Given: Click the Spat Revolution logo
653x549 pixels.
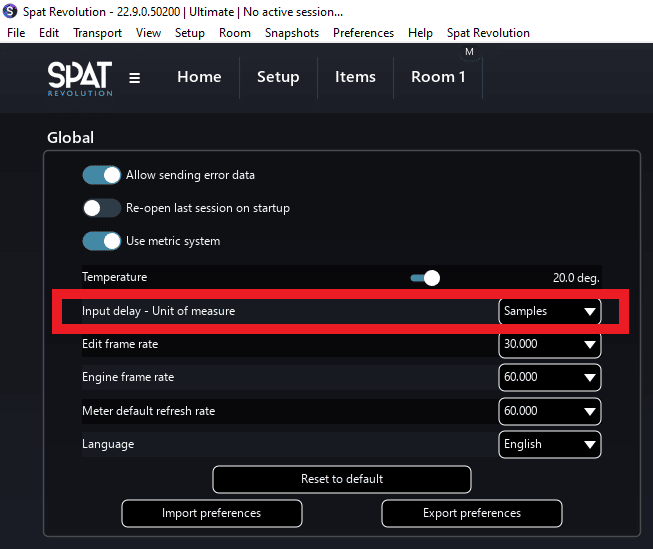Looking at the screenshot, I should (x=80, y=79).
